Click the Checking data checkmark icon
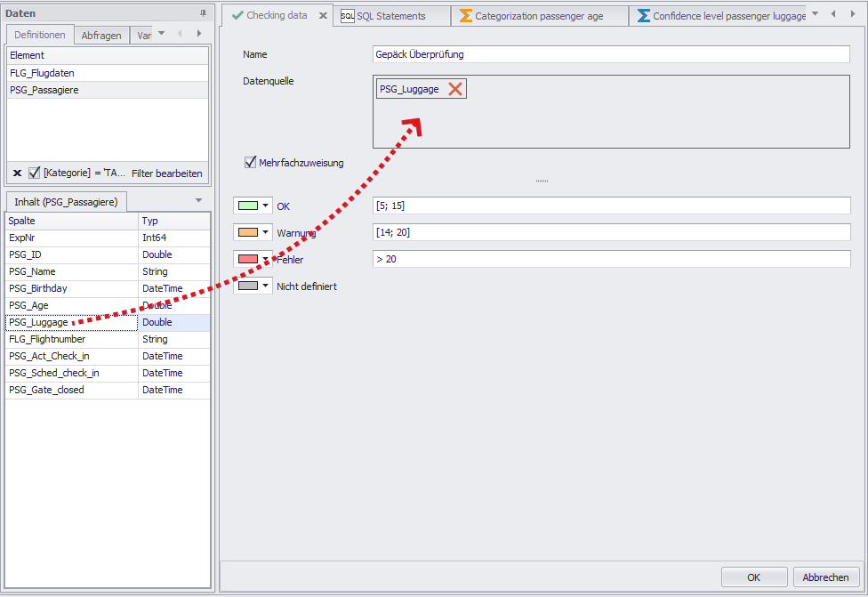This screenshot has height=597, width=868. click(x=237, y=15)
